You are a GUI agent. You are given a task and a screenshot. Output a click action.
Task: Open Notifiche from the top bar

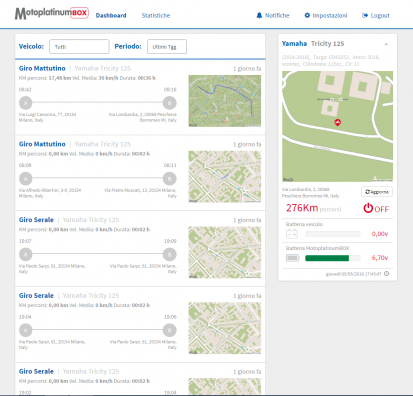click(x=273, y=15)
